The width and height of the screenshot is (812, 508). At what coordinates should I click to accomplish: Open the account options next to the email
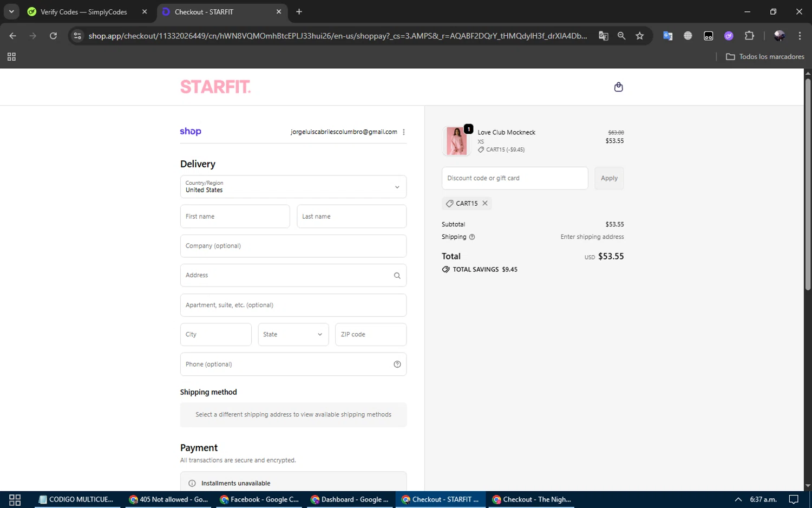click(x=404, y=132)
